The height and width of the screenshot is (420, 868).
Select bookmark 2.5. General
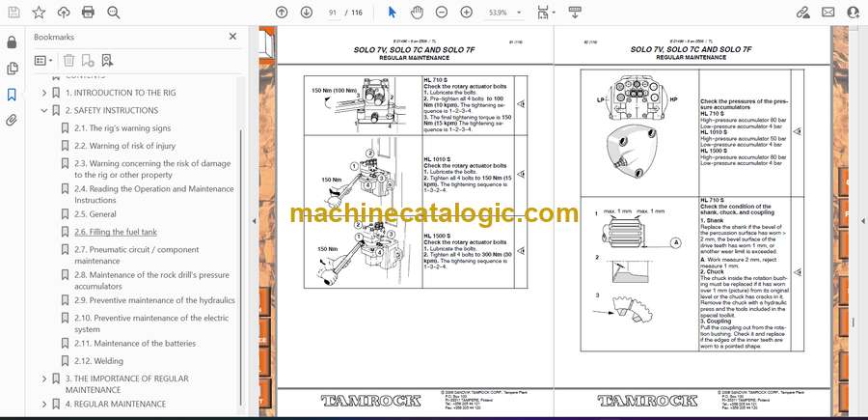(x=95, y=214)
